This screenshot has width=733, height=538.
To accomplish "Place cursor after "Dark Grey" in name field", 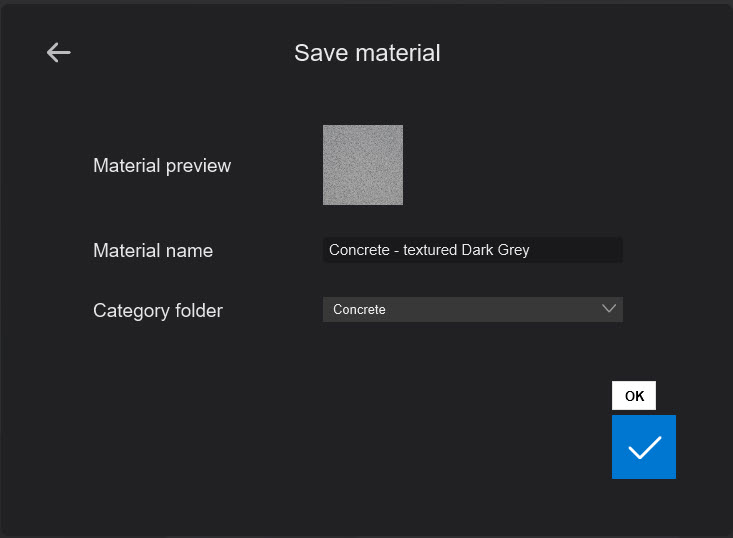I will click(x=531, y=250).
